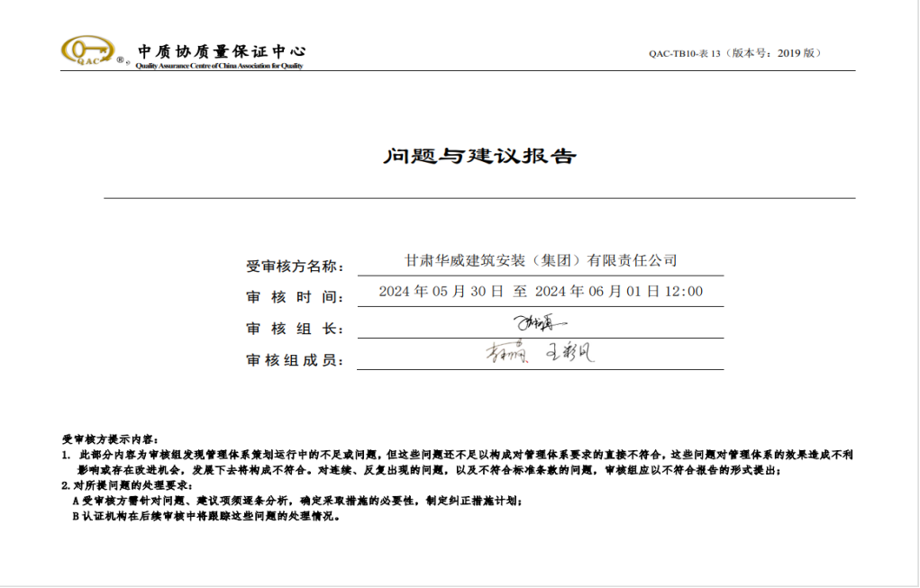
Task: Click the audit end date 2024年06月01日 12:00
Action: (x=619, y=292)
